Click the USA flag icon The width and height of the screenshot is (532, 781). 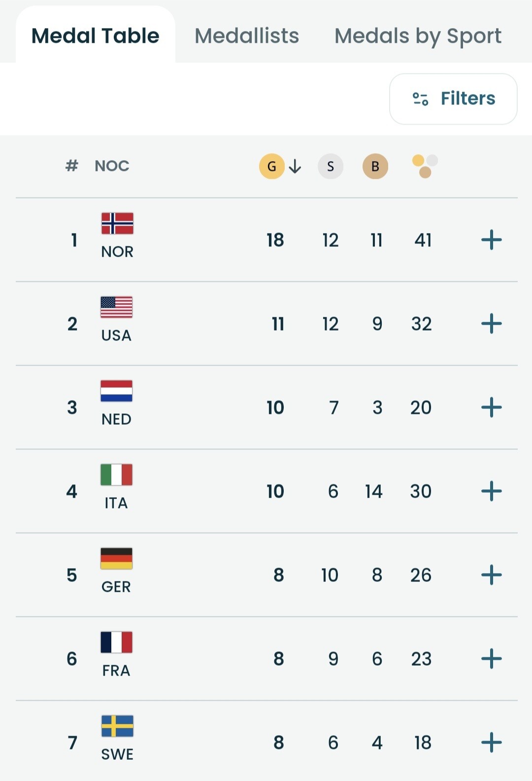coord(117,307)
